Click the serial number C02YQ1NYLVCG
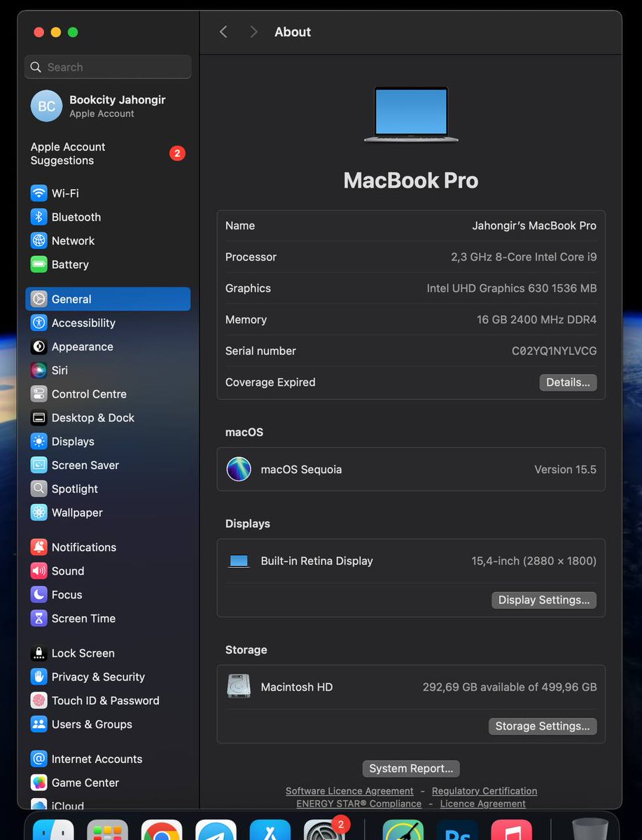The height and width of the screenshot is (840, 642). coord(554,351)
